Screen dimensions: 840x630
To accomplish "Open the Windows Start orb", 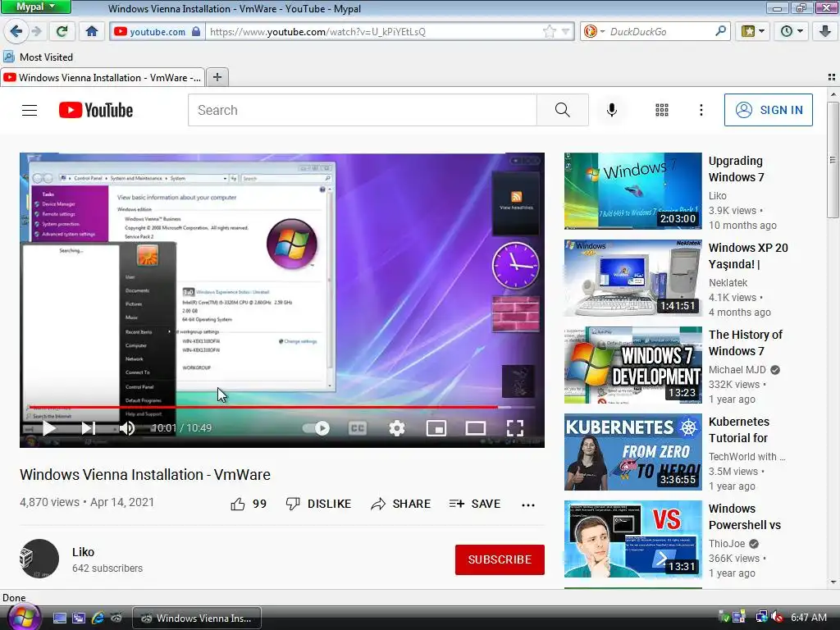I will [23, 617].
